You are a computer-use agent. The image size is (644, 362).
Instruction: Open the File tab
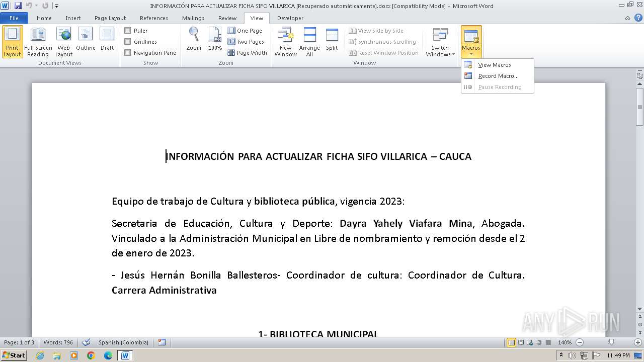tap(14, 18)
